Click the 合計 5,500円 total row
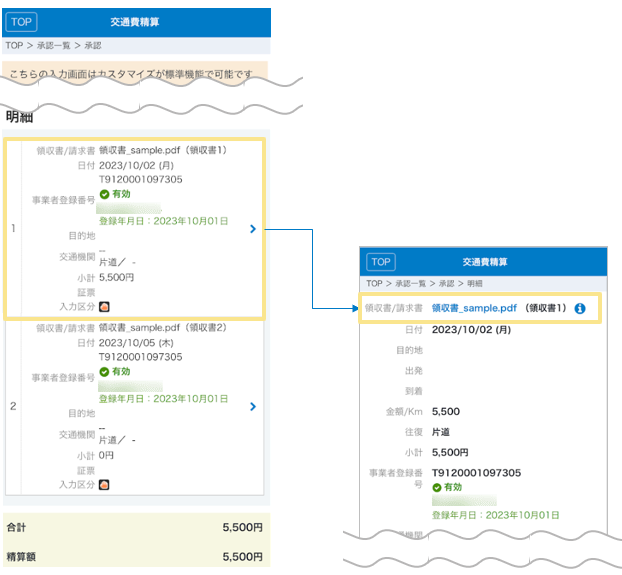 [x=135, y=527]
